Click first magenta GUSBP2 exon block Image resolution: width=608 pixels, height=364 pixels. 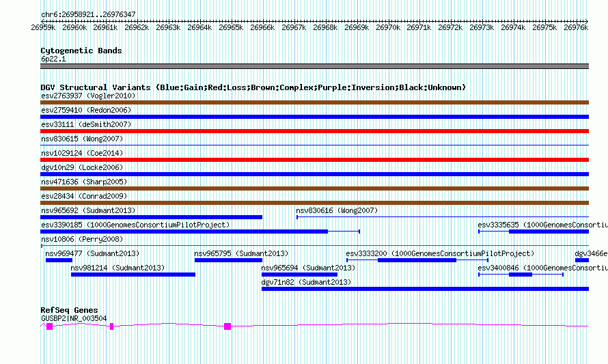click(x=50, y=326)
